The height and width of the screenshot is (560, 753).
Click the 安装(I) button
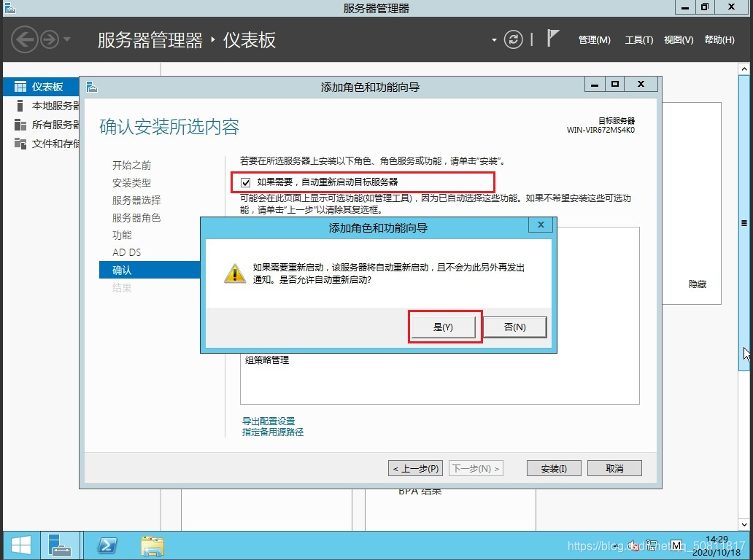(554, 468)
